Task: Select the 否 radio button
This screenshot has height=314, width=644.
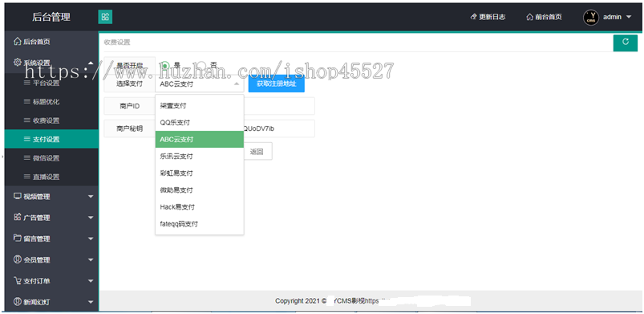Action: (x=201, y=65)
